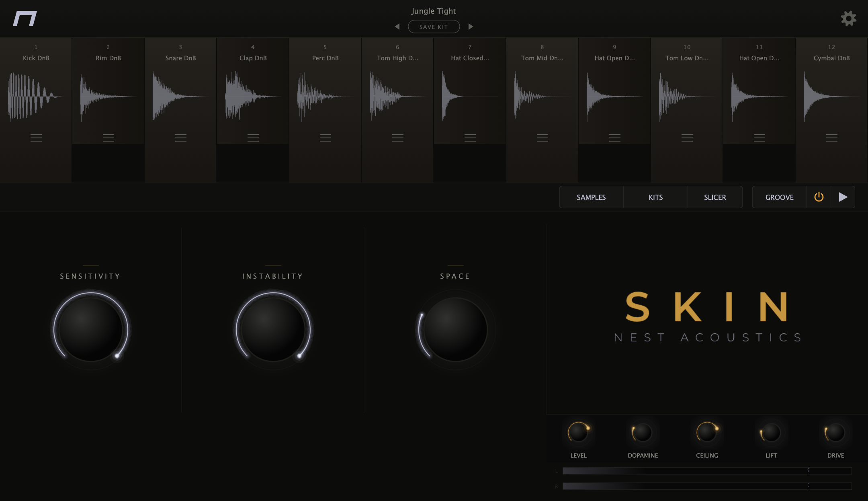
Task: Click the SKIN product logo
Action: (706, 307)
